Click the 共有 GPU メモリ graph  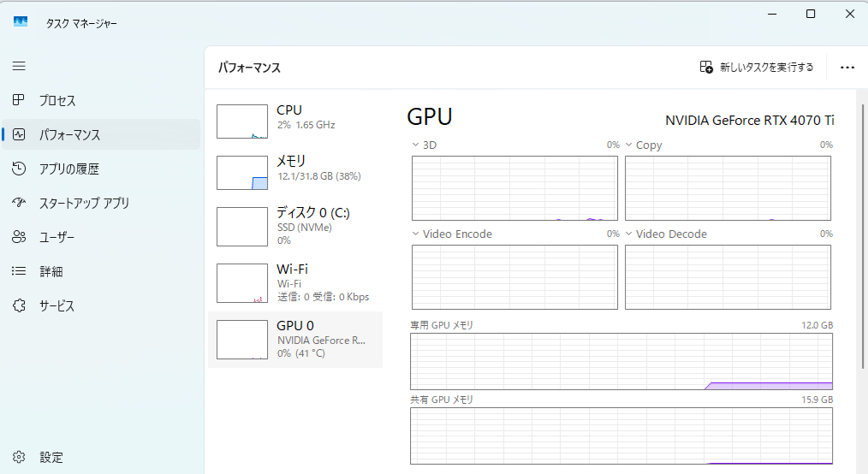tap(621, 435)
